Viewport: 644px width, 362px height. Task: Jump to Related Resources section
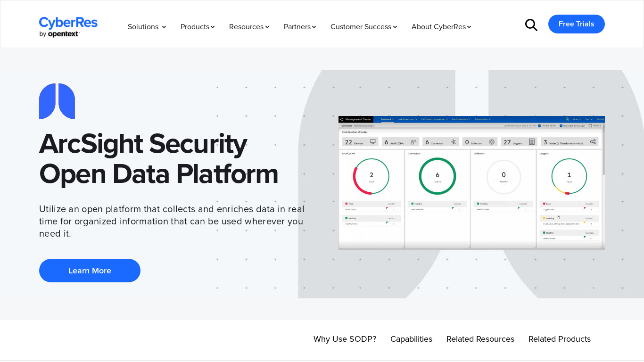pos(480,339)
